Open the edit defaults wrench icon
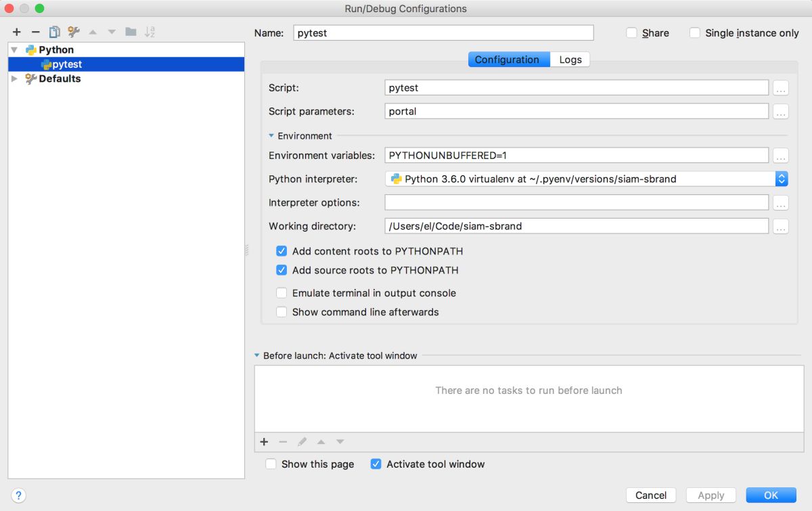The height and width of the screenshot is (511, 812). tap(74, 32)
